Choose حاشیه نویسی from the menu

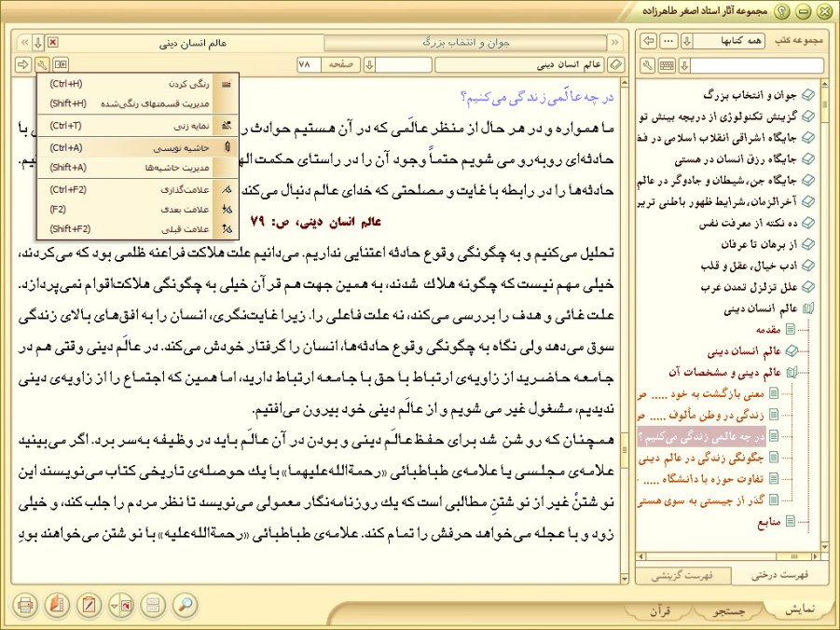pyautogui.click(x=138, y=148)
